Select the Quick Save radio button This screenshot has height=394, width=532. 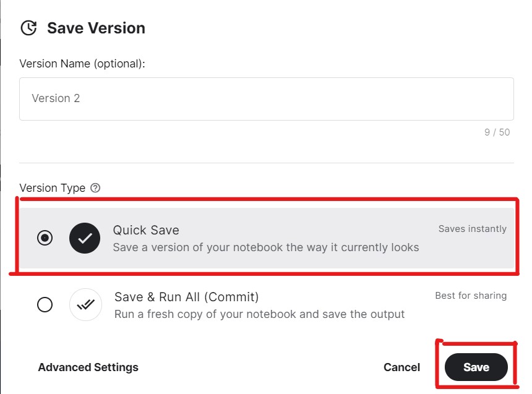[x=45, y=238]
